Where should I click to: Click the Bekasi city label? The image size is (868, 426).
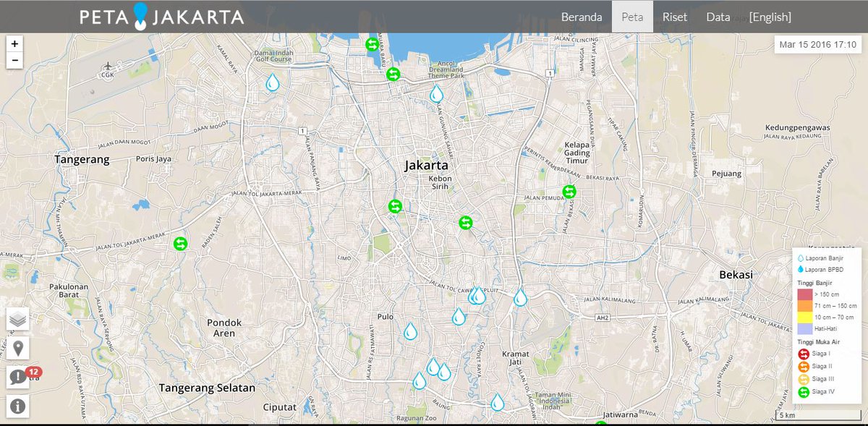[736, 275]
